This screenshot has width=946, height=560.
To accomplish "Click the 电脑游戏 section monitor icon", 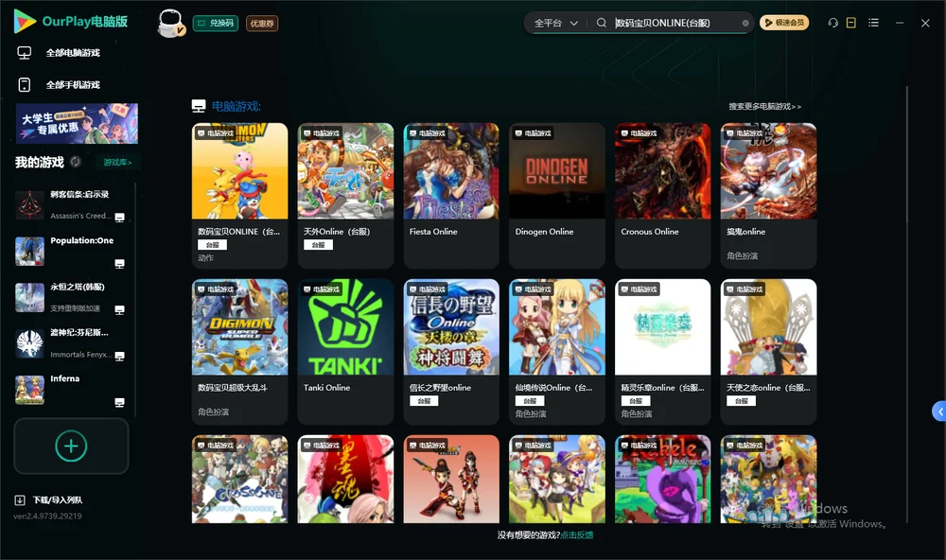I will [x=199, y=106].
